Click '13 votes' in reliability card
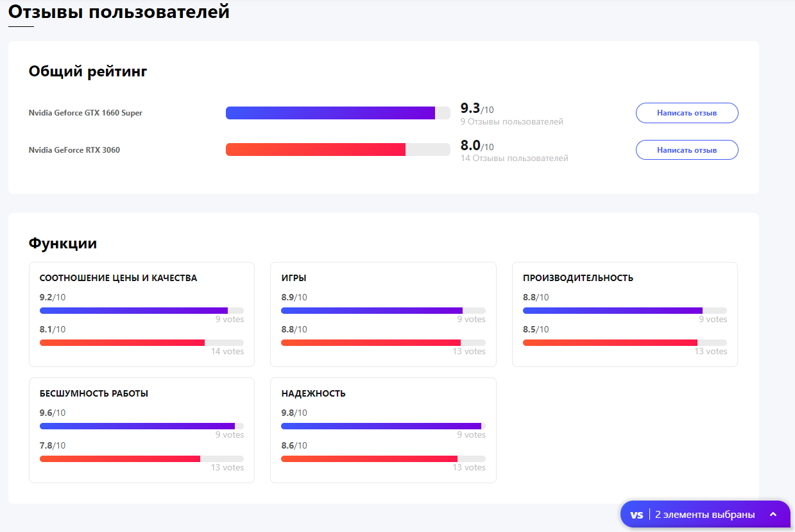The image size is (795, 532). coord(469,467)
